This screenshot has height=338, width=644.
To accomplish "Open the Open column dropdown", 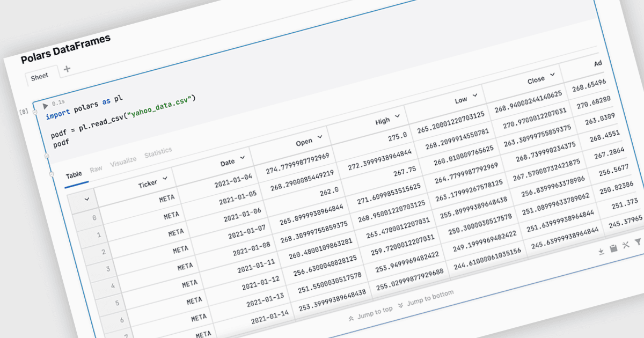I will tap(320, 137).
